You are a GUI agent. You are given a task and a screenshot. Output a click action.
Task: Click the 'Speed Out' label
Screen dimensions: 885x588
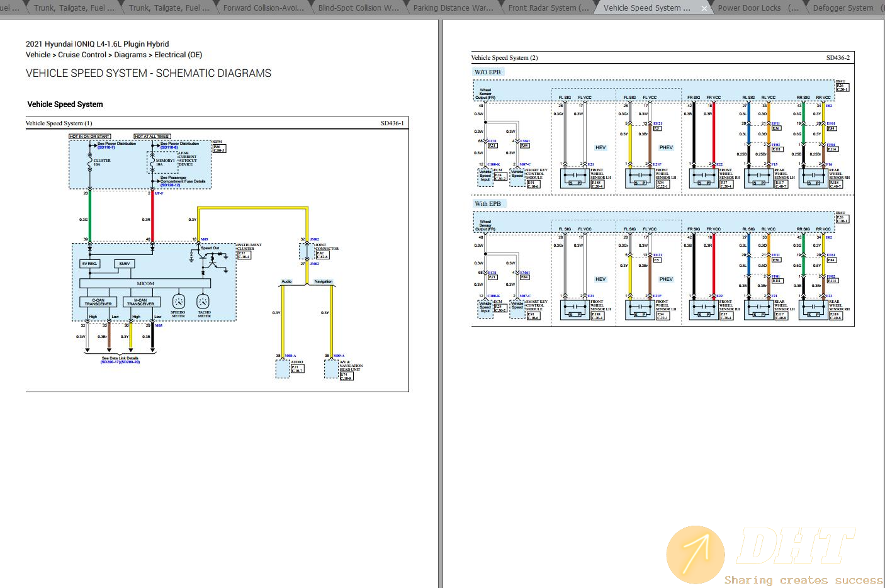pyautogui.click(x=210, y=248)
